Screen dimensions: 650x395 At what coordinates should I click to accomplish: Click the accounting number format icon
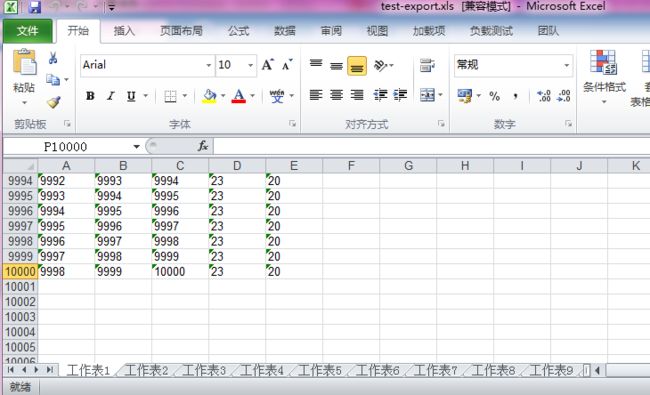465,96
